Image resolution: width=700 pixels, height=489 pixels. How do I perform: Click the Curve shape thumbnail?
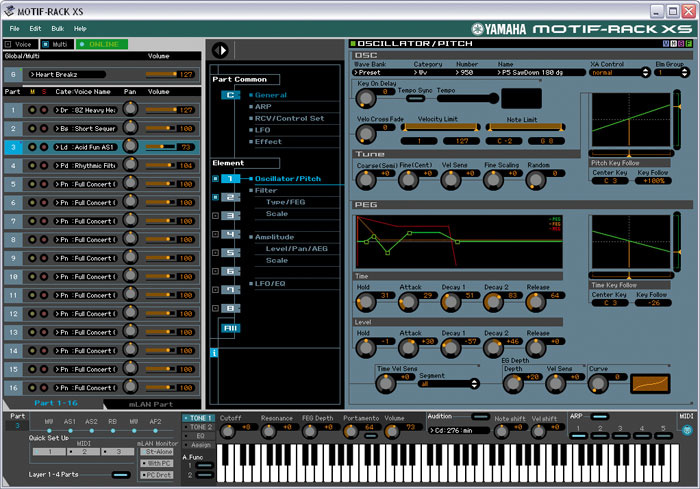point(650,384)
